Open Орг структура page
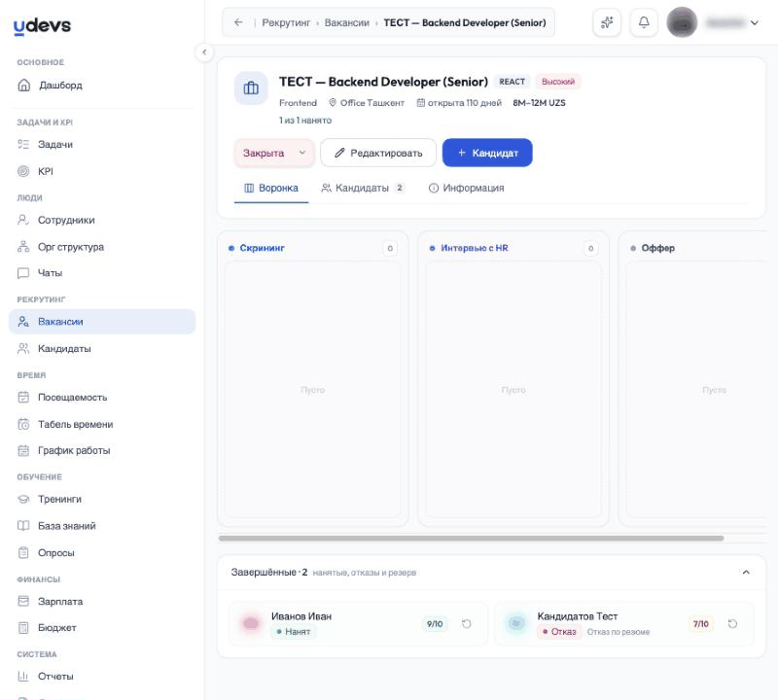Screen dimensions: 778x700 pyautogui.click(x=102, y=247)
